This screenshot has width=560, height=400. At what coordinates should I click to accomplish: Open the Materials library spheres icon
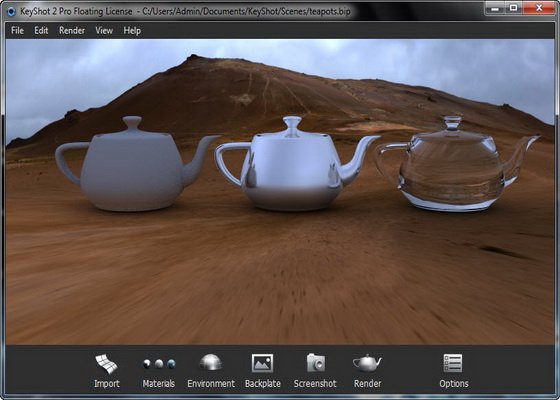159,364
